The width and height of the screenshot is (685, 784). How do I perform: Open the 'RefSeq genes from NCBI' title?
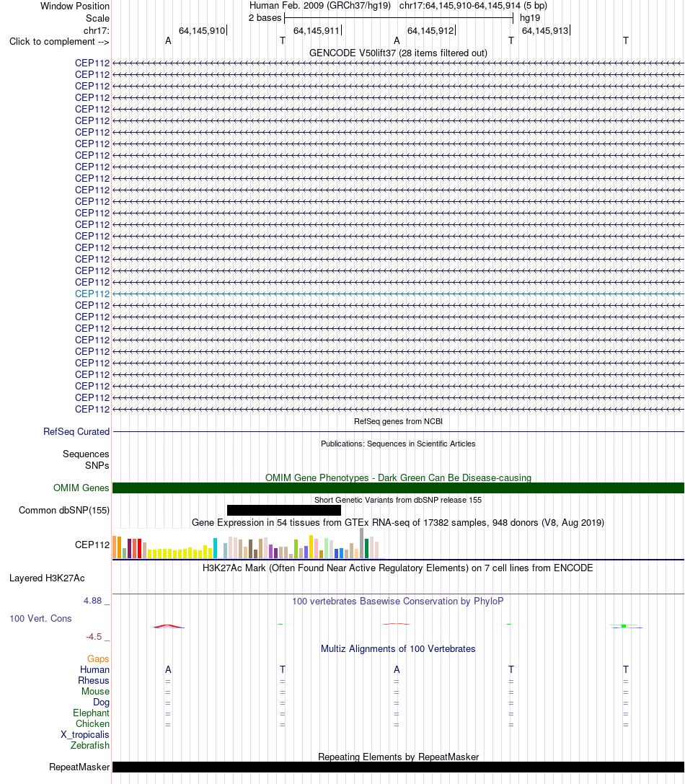[398, 421]
